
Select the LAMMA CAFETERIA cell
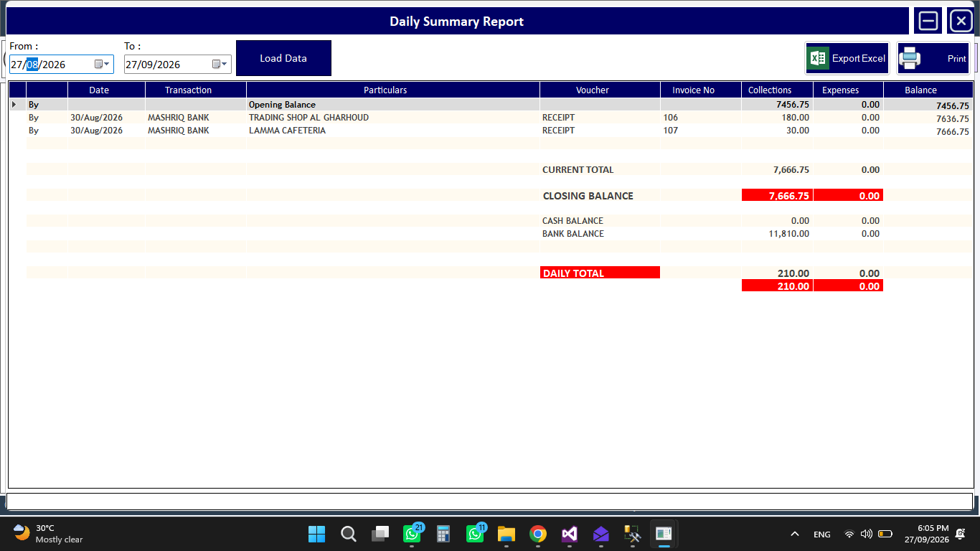click(393, 131)
